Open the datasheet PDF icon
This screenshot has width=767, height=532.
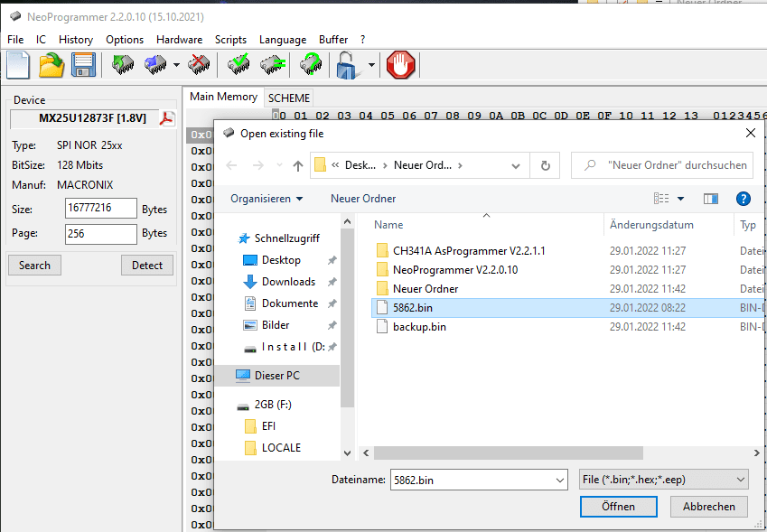pos(168,118)
